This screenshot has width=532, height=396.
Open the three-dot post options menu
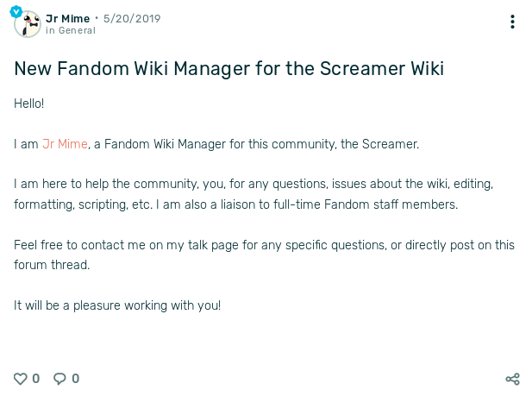coord(512,22)
